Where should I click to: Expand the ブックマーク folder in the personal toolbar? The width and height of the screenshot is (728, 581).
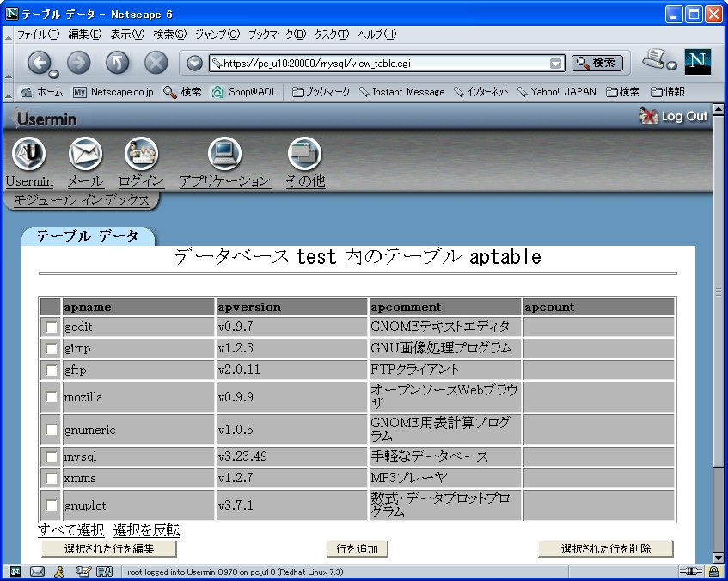[321, 92]
